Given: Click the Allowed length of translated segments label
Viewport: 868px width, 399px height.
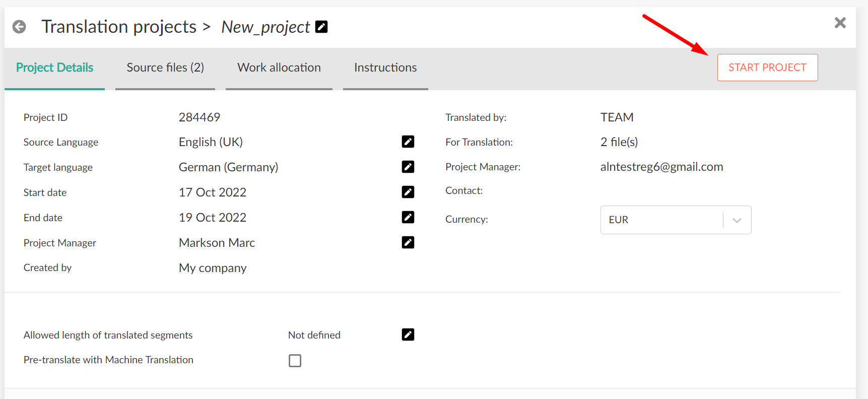Looking at the screenshot, I should point(108,335).
